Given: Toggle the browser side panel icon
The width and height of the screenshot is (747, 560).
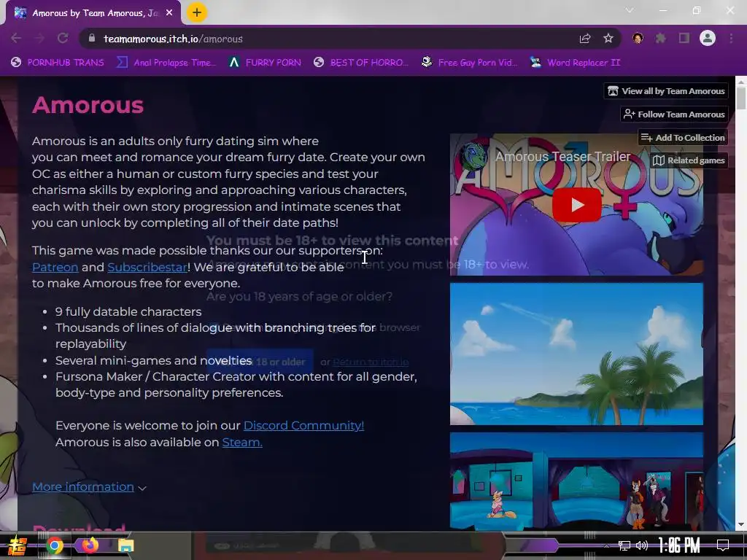Looking at the screenshot, I should pyautogui.click(x=684, y=39).
